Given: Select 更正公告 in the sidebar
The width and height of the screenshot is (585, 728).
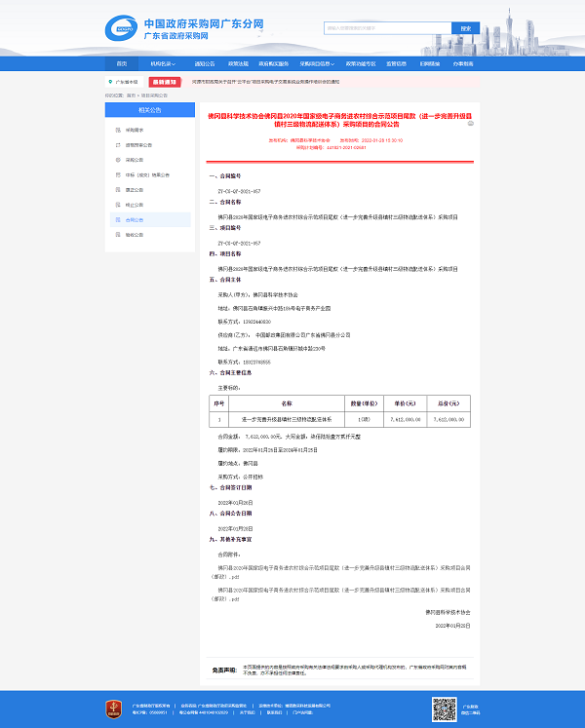Looking at the screenshot, I should pyautogui.click(x=135, y=190).
